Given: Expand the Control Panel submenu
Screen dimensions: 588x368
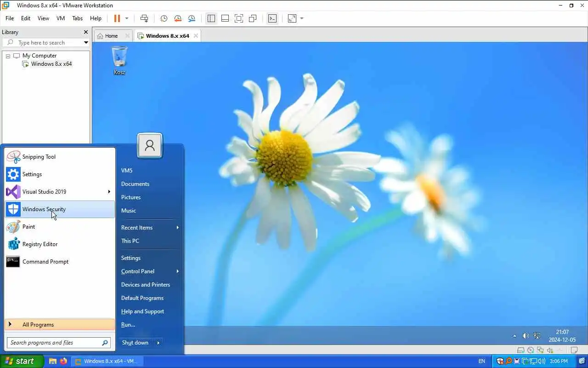Looking at the screenshot, I should (177, 271).
